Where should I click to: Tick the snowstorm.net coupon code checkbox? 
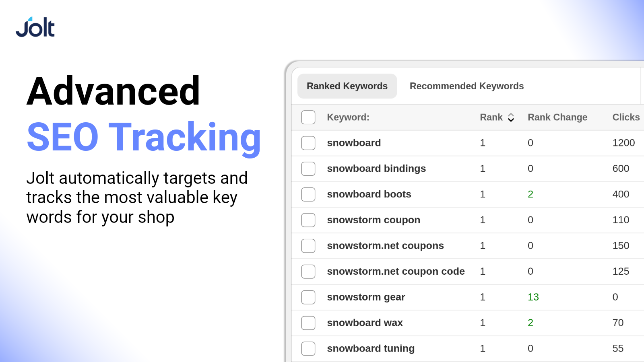coord(308,272)
